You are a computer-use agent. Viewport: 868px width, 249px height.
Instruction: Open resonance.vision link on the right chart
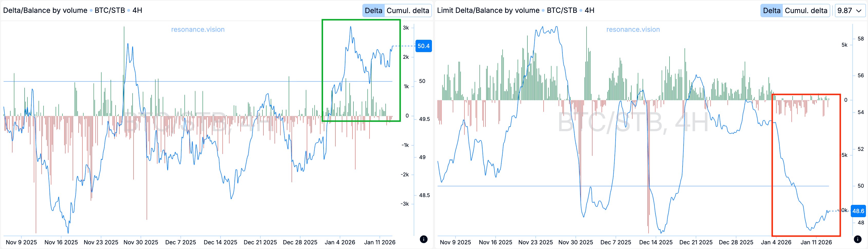[x=633, y=29]
